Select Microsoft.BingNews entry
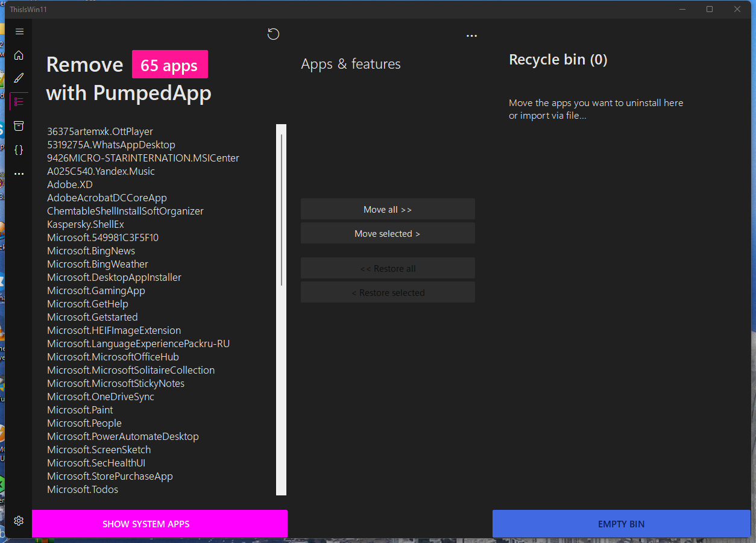 point(91,251)
